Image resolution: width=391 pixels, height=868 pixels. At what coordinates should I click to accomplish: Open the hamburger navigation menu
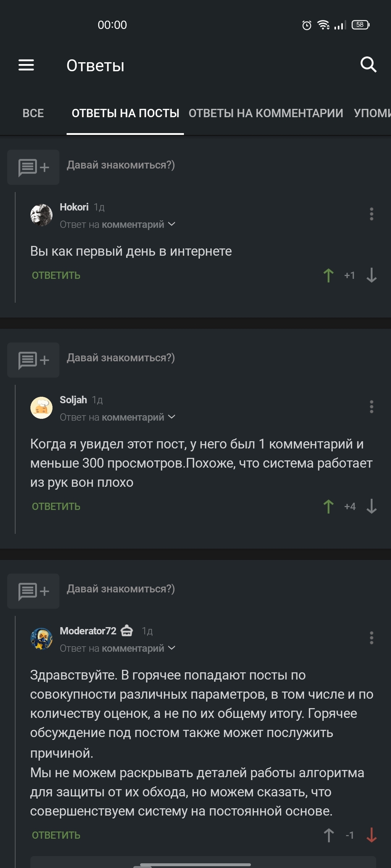(26, 65)
